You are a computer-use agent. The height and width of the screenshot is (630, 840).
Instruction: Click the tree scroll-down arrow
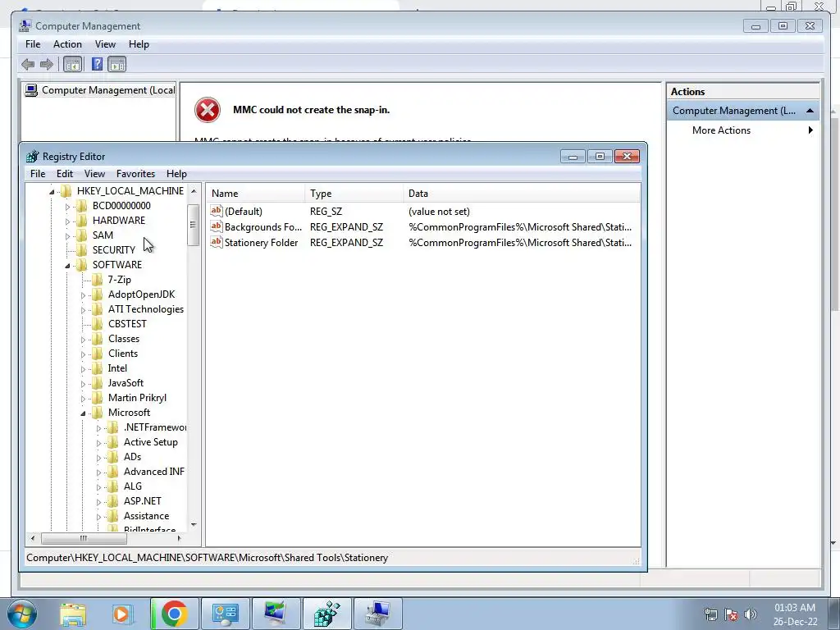click(x=194, y=525)
